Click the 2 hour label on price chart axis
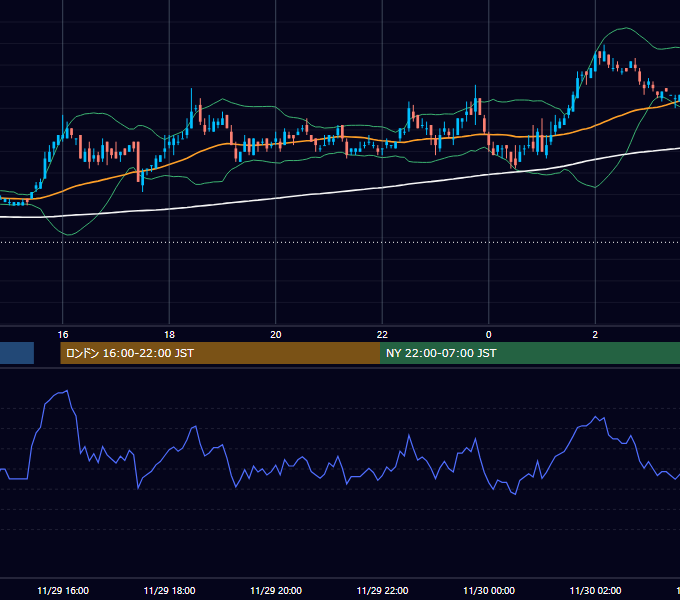This screenshot has width=680, height=600. 595,335
